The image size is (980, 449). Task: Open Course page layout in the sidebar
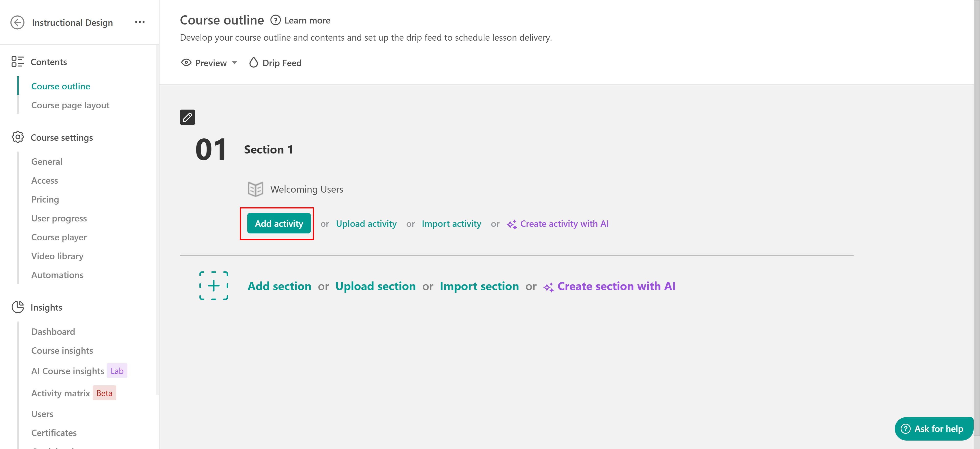[x=70, y=105]
